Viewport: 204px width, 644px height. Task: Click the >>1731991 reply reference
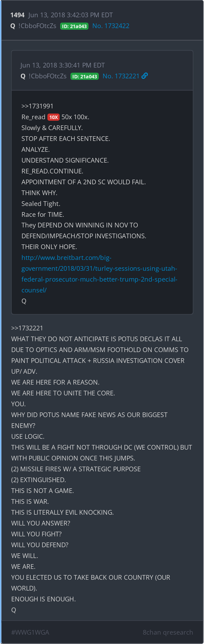click(x=37, y=106)
